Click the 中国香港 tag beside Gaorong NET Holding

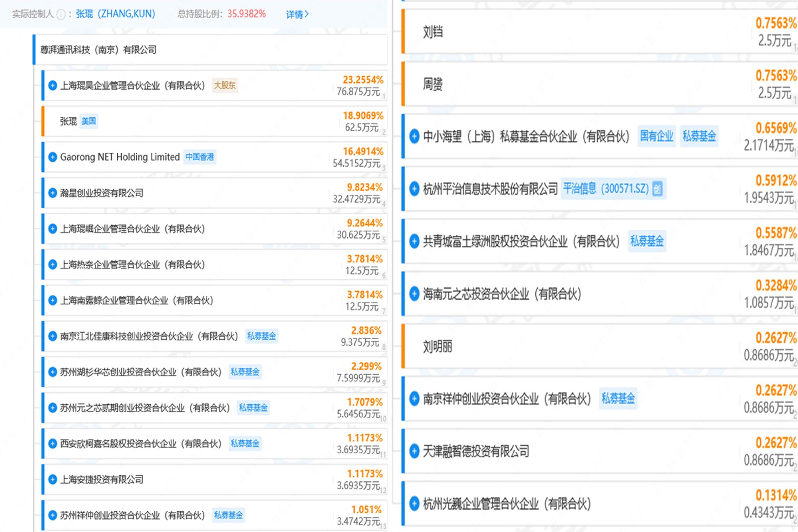[200, 157]
